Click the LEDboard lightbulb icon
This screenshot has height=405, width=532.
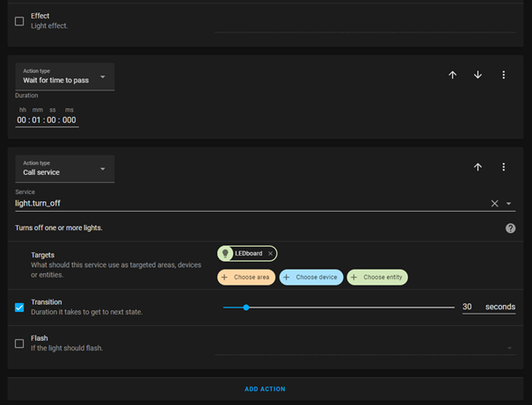coord(225,254)
